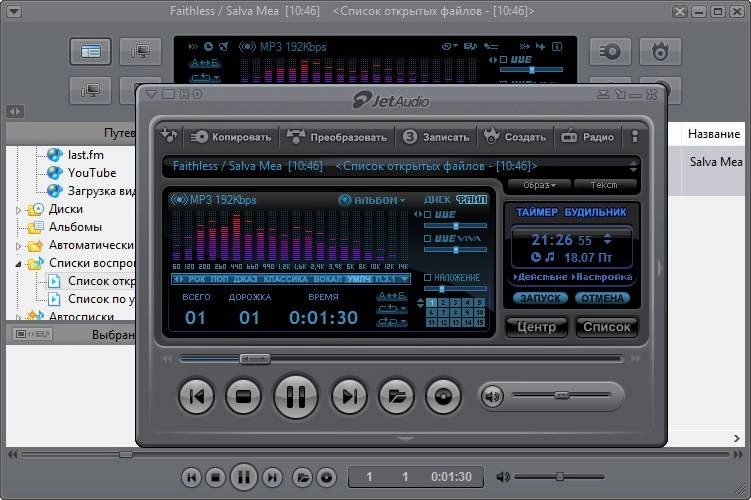This screenshot has height=500, width=751.
Task: Click the music note preferences icon in toolbar
Action: tap(169, 136)
